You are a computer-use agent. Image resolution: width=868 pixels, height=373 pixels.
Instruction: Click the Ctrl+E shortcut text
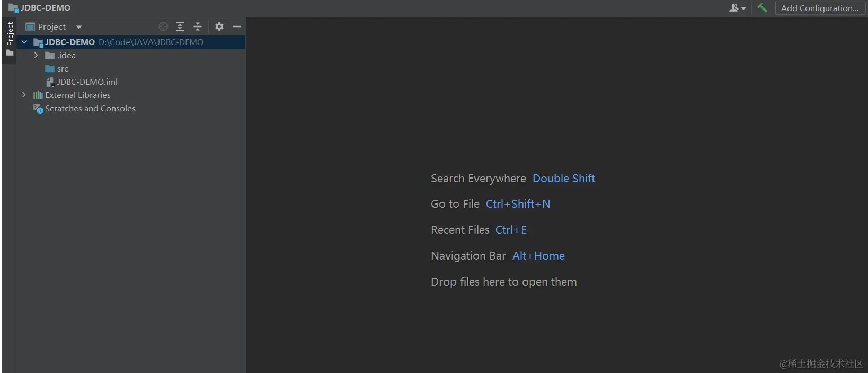coord(511,230)
